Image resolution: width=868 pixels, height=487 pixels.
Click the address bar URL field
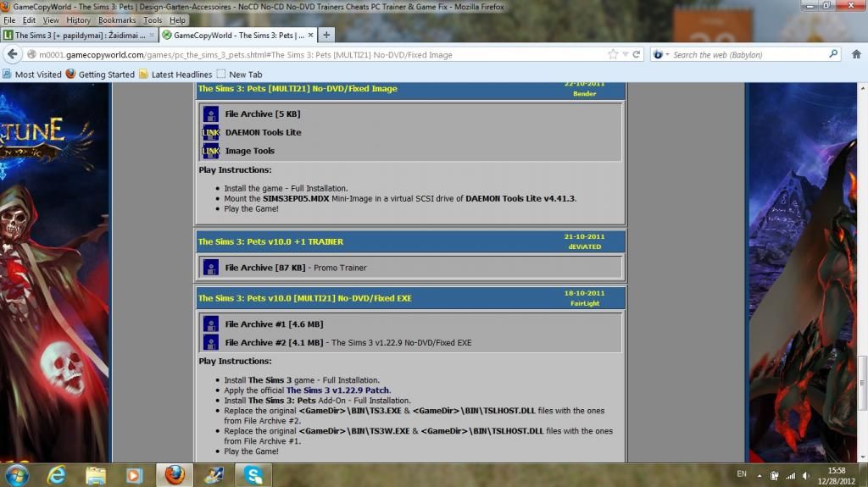click(x=321, y=54)
